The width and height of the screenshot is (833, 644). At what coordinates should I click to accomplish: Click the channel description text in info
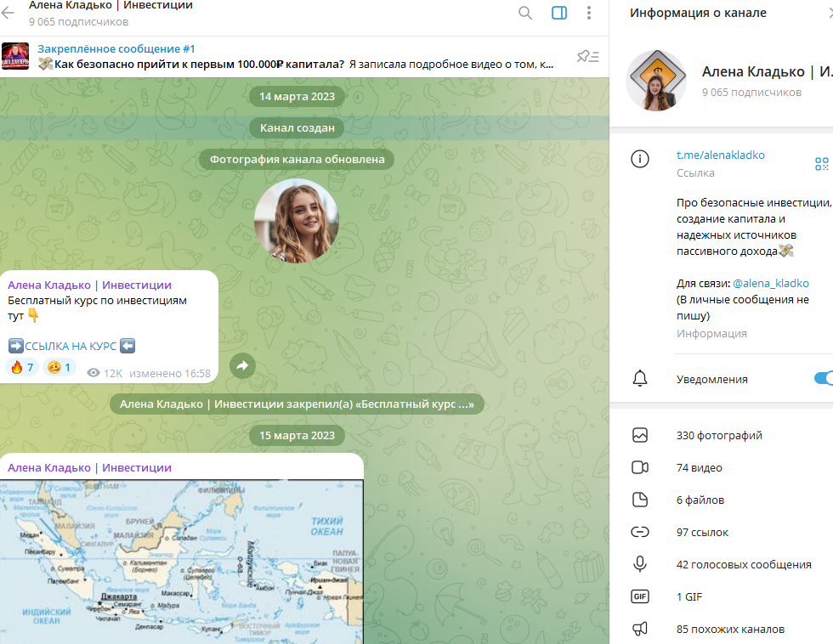[754, 227]
